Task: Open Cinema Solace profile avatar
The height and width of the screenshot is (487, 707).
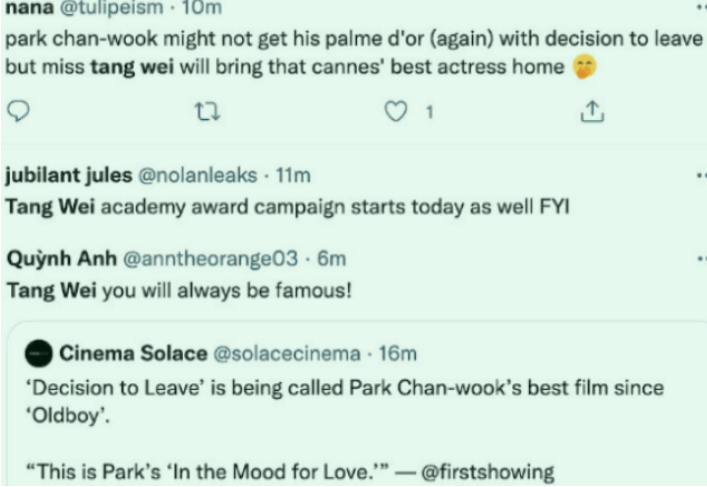Action: [x=39, y=354]
